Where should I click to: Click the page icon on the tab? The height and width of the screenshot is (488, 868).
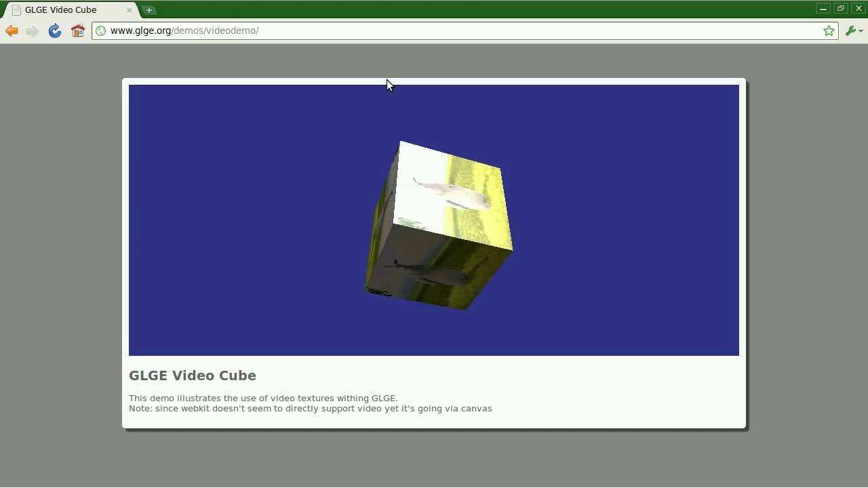click(16, 10)
